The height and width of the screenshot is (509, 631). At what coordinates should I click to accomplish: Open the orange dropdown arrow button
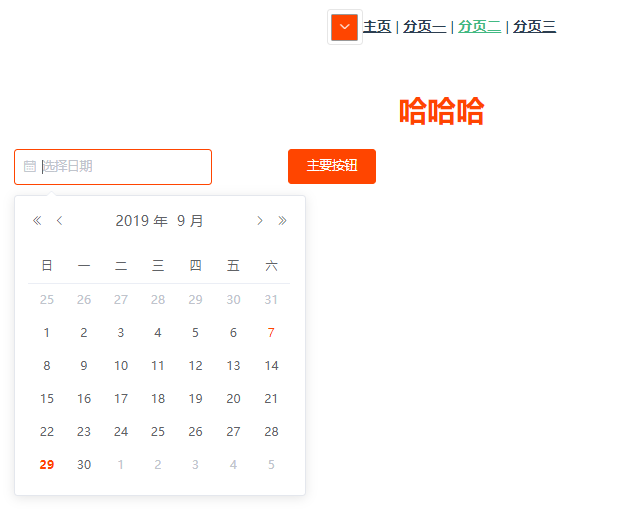click(344, 27)
